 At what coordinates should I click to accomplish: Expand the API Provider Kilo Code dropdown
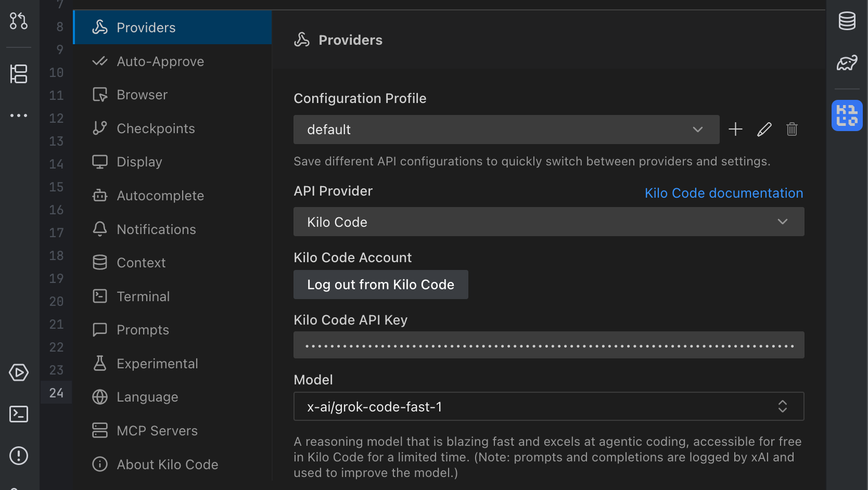point(549,222)
